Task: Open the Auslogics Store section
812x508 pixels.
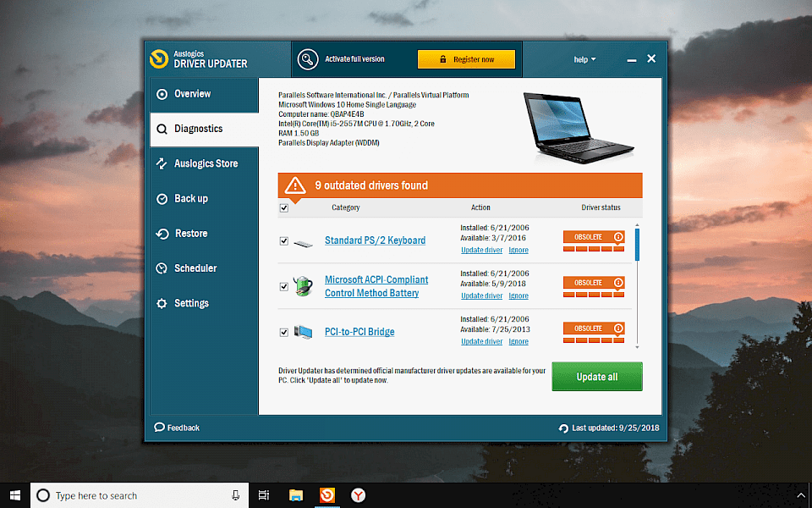Action: point(204,163)
